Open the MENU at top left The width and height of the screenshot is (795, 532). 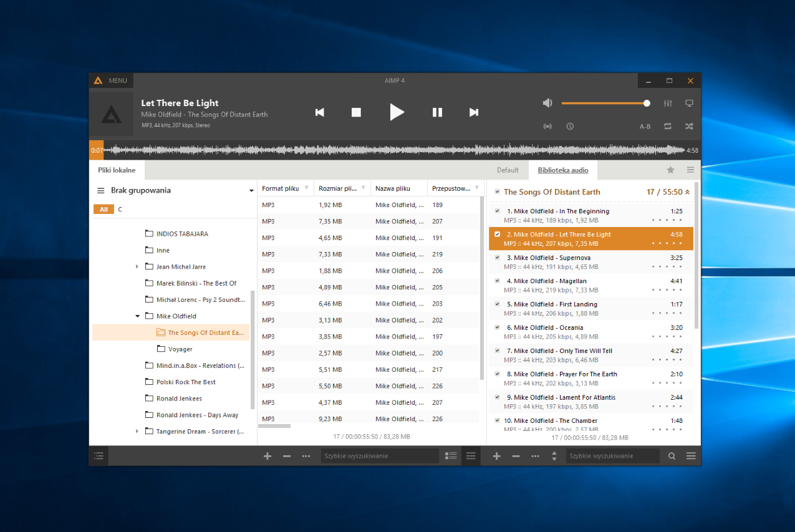pos(110,80)
